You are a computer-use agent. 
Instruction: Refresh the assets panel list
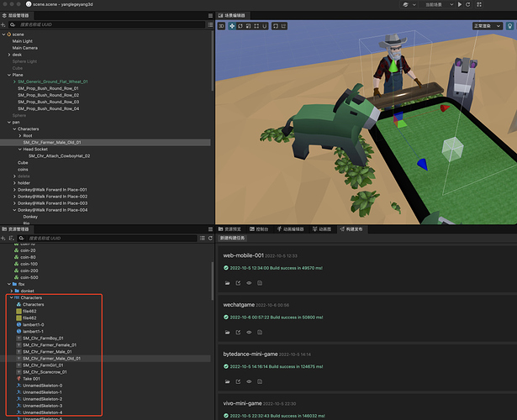210,239
